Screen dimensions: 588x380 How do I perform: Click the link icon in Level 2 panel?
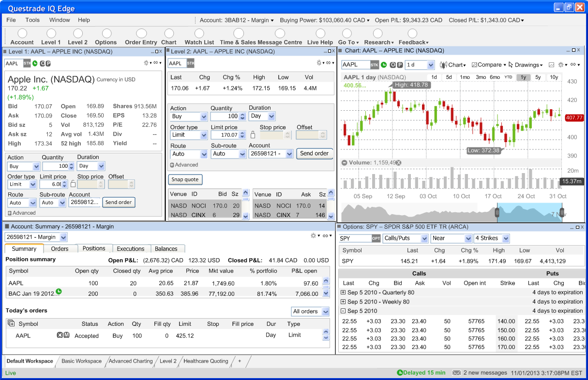(329, 63)
